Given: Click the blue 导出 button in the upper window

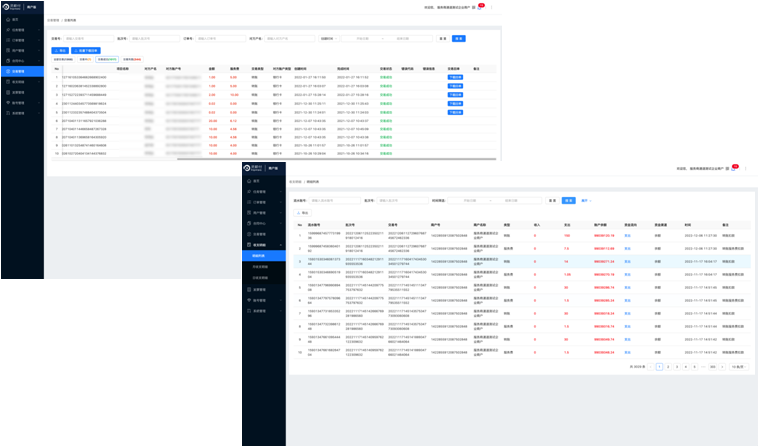Looking at the screenshot, I should click(60, 50).
